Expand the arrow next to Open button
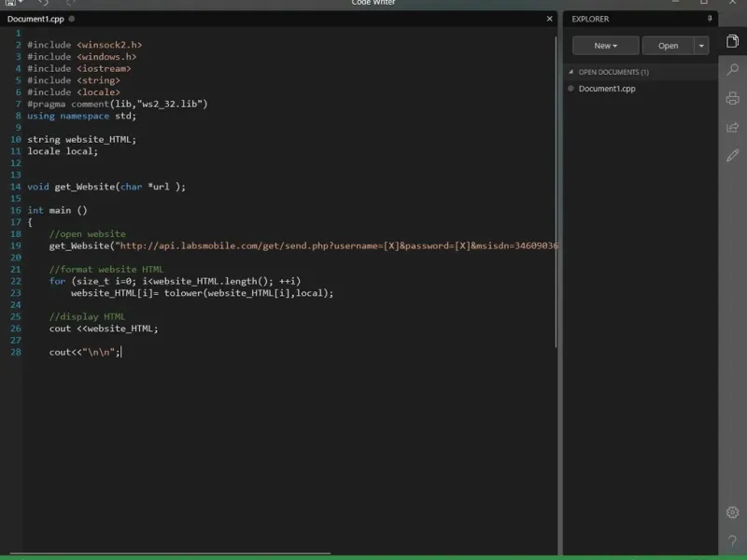 701,46
